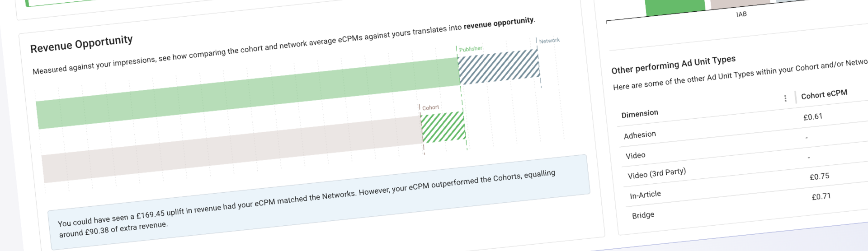Sort by the Cohort eCPM column header
The height and width of the screenshot is (251, 868).
click(824, 94)
